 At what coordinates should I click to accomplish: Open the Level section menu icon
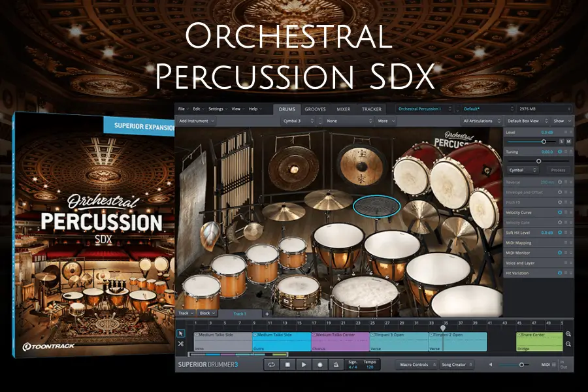pos(566,133)
